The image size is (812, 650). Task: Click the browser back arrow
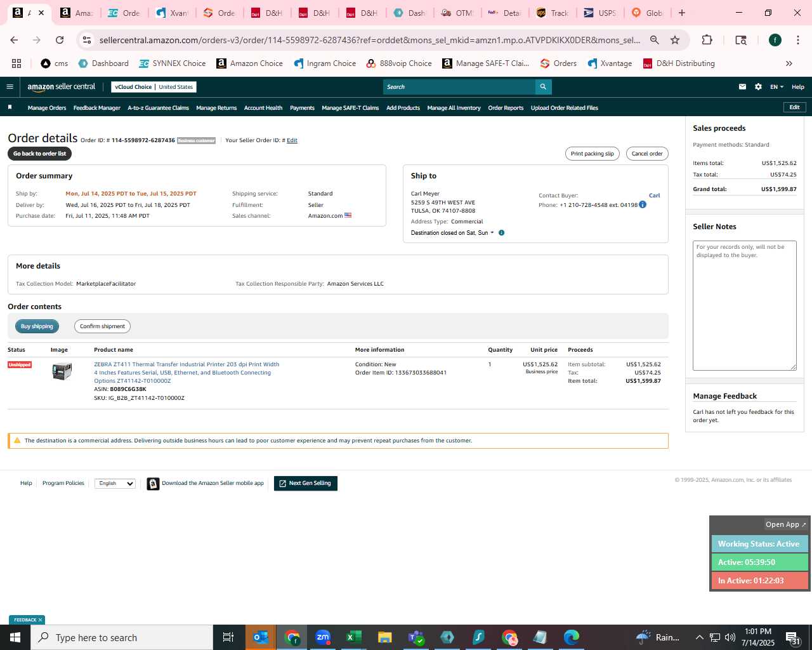pos(14,40)
